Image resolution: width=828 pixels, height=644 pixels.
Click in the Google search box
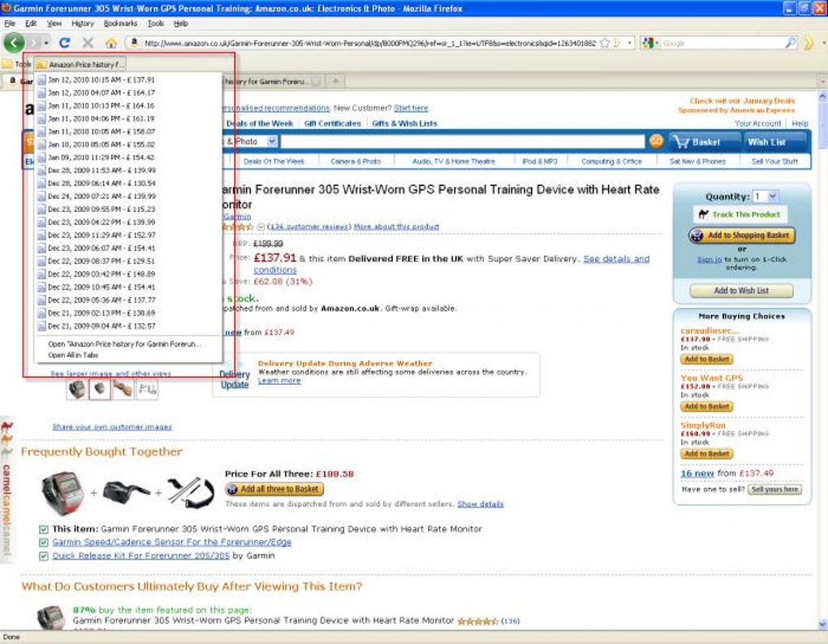(722, 43)
